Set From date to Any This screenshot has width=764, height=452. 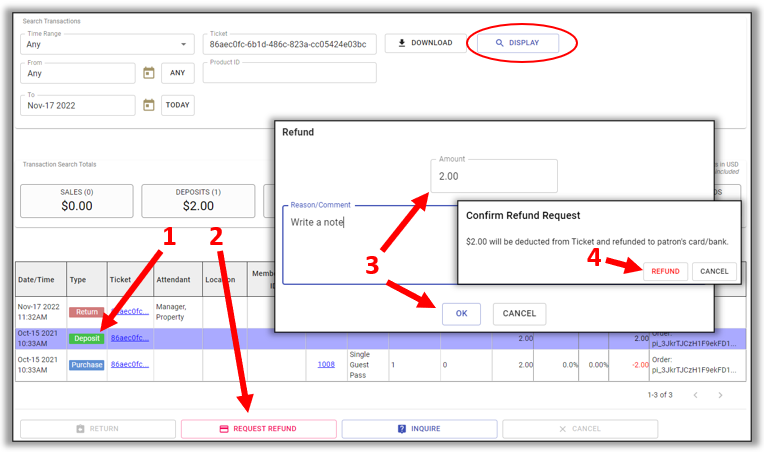pyautogui.click(x=177, y=73)
